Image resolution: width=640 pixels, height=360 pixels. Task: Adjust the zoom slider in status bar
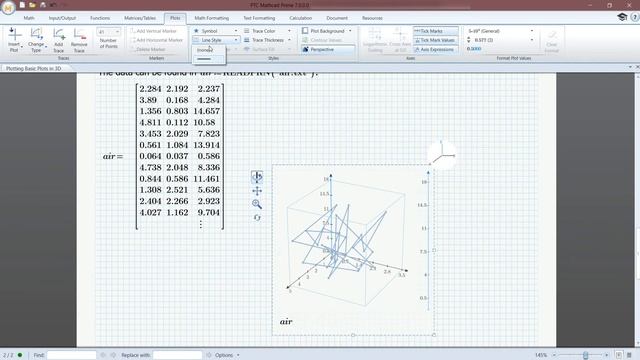pyautogui.click(x=586, y=355)
